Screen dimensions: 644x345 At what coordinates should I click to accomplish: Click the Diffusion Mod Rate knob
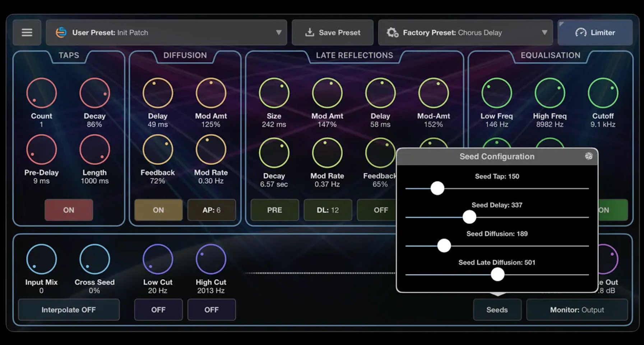[x=211, y=149]
